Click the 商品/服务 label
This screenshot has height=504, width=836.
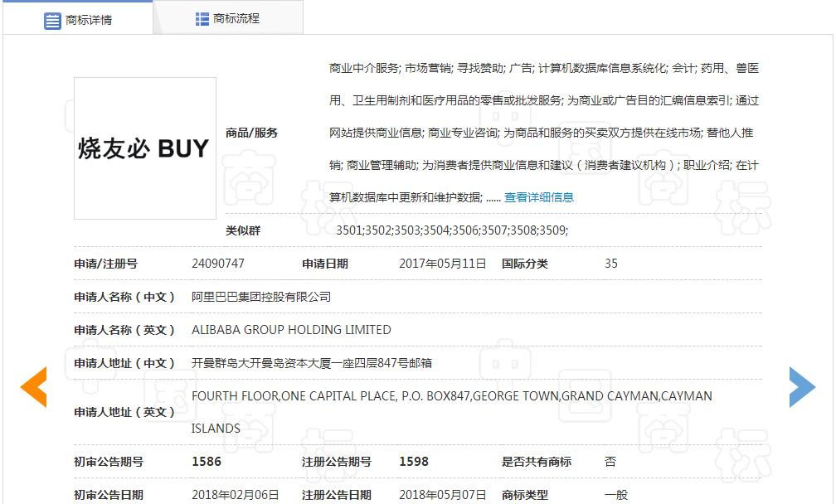click(x=251, y=133)
